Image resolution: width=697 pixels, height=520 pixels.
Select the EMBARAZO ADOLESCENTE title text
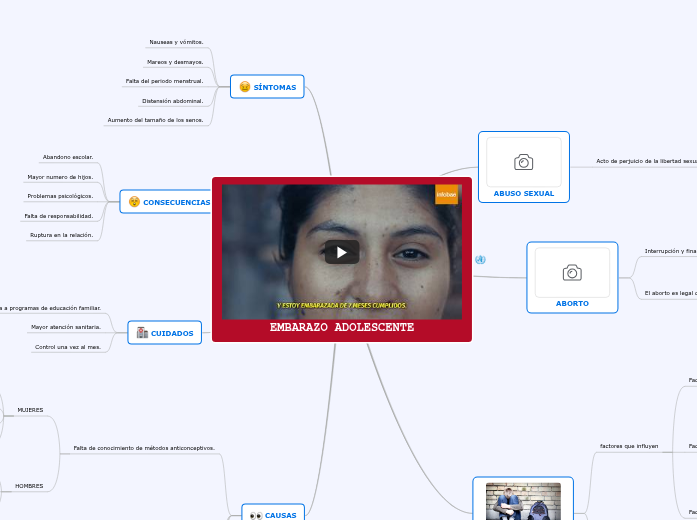click(x=342, y=328)
